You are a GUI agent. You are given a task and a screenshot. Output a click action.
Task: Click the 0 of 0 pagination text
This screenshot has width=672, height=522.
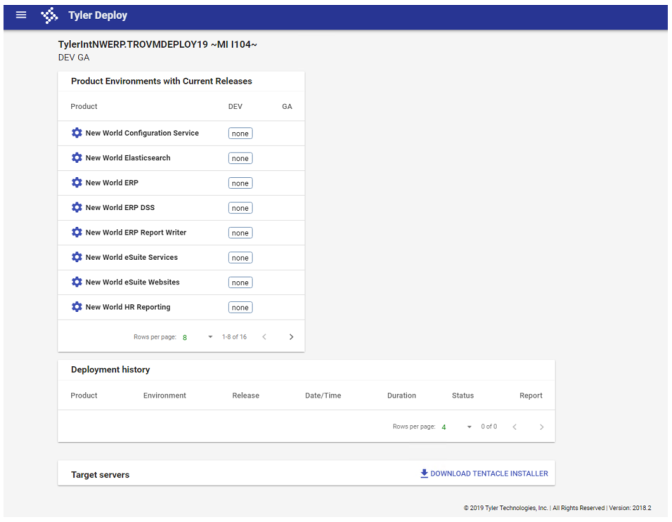coord(489,427)
